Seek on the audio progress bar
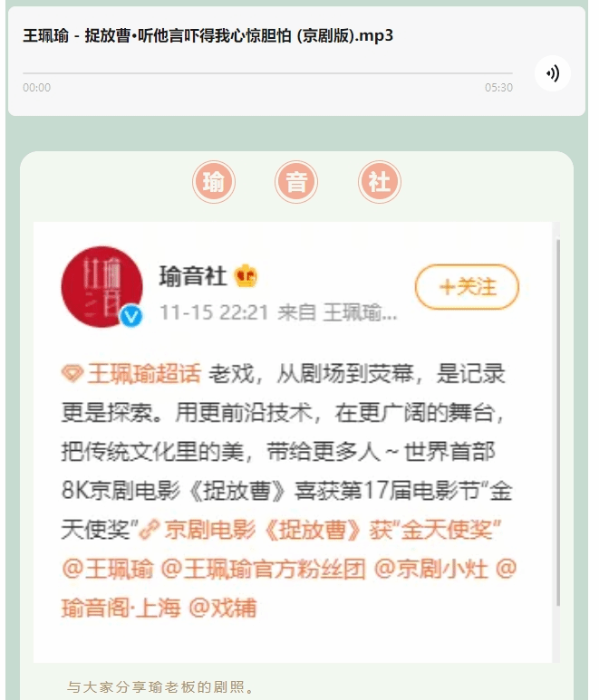 click(267, 72)
